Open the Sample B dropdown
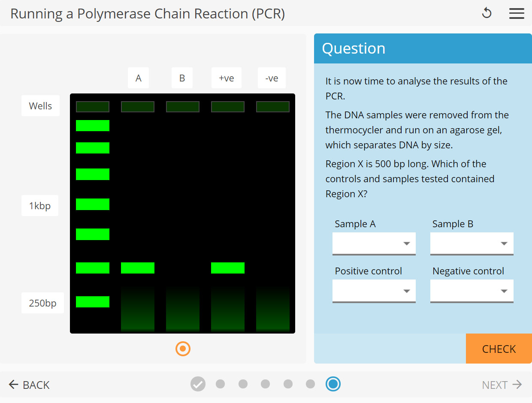Screen dimensions: 532x403 (x=472, y=244)
